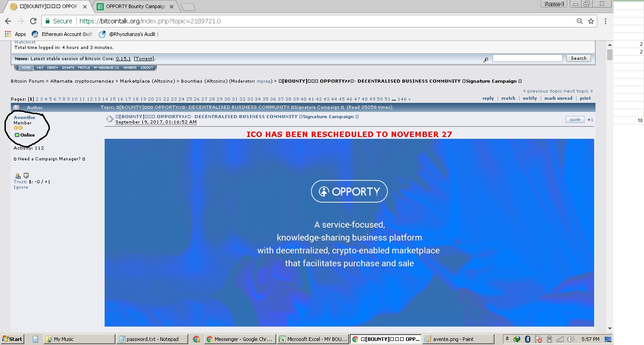Bookmark this page with the star icon
644x345 pixels.
(x=591, y=21)
